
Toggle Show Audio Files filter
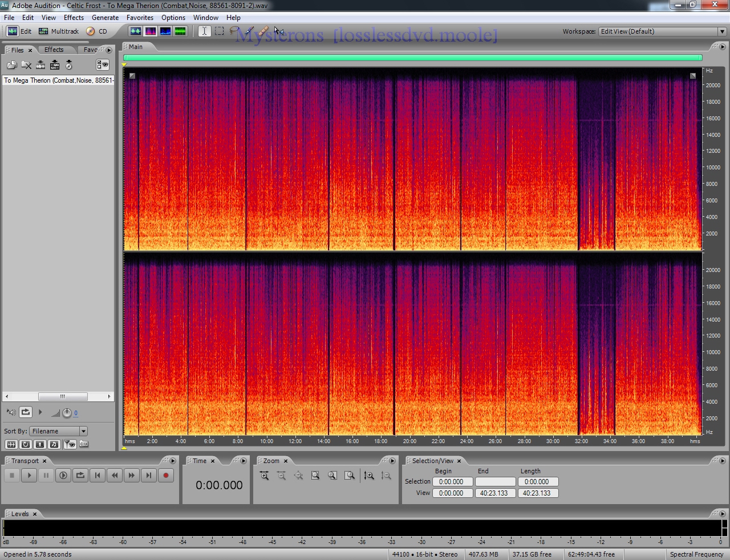[11, 444]
